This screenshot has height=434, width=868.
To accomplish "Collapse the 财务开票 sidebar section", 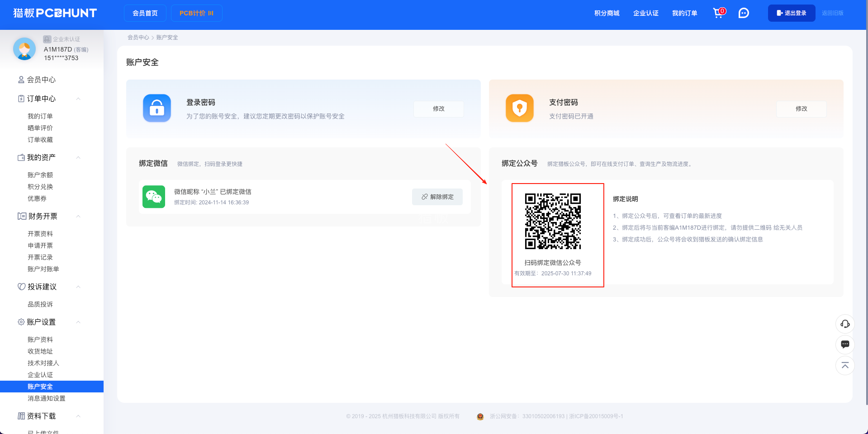I will tap(78, 216).
